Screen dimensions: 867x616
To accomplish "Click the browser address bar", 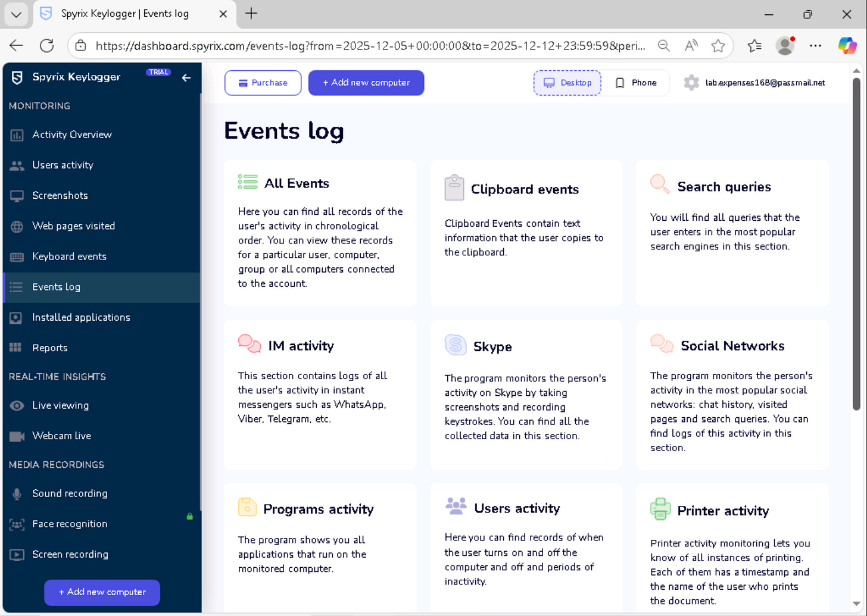I will [369, 46].
